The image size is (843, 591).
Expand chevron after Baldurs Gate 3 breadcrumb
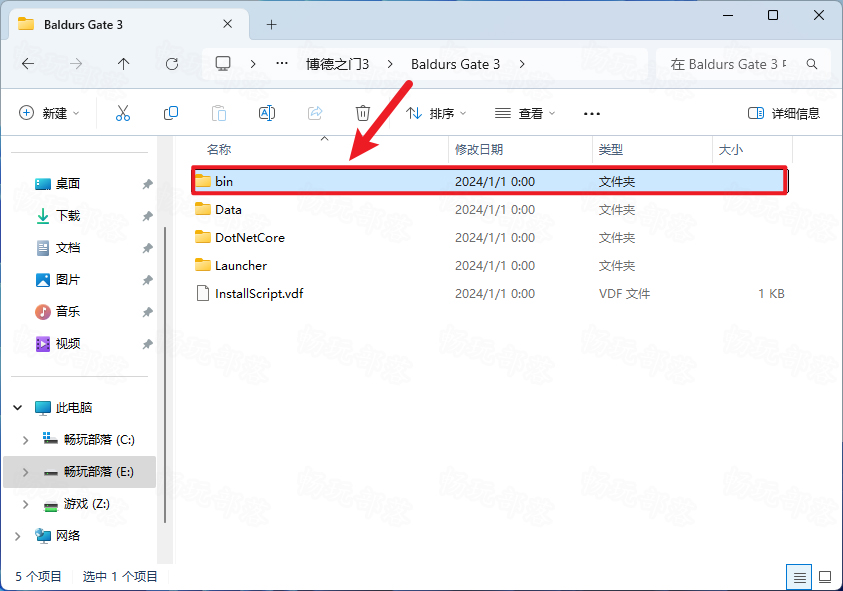[522, 65]
